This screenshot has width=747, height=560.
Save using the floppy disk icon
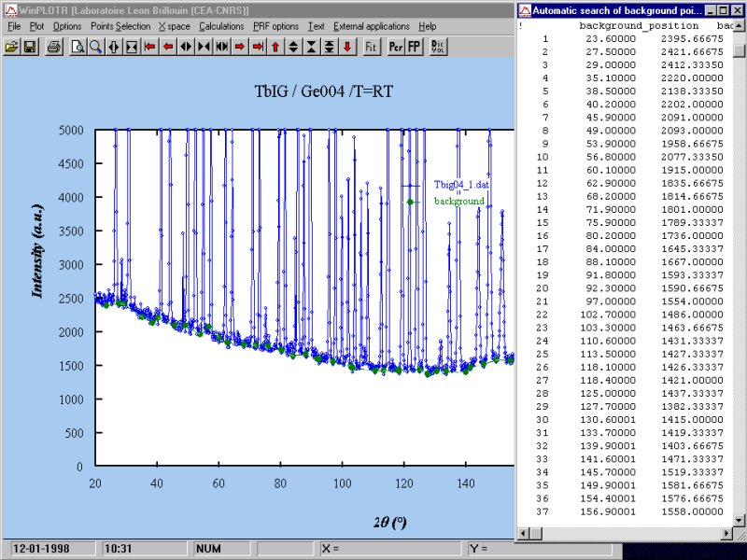30,46
